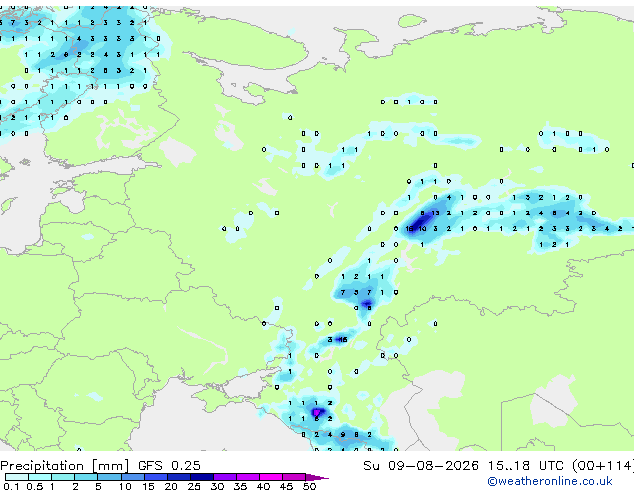Pick the 1–2 mm legend color box

(x=63, y=477)
